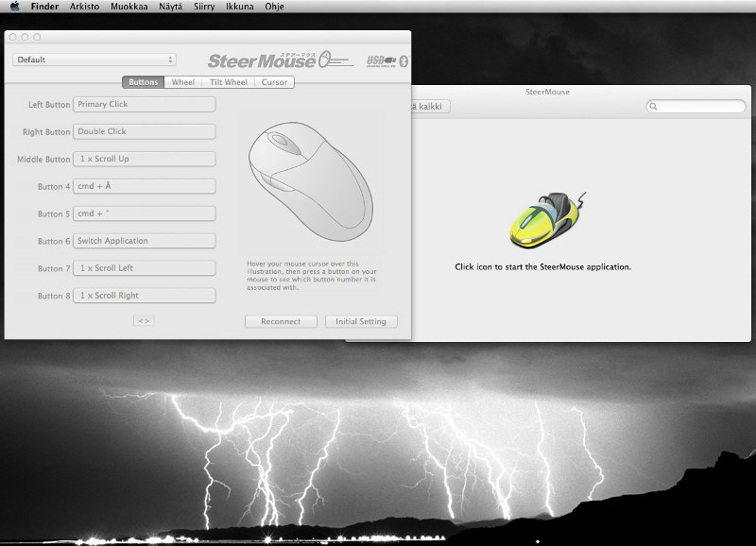
Task: Open the Ikkuna menu
Action: tap(240, 7)
